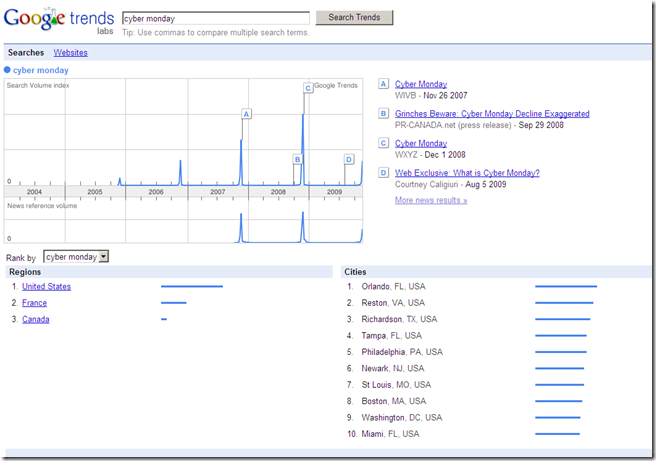Open Grinches Beware Cyber Monday Decline link

point(492,114)
